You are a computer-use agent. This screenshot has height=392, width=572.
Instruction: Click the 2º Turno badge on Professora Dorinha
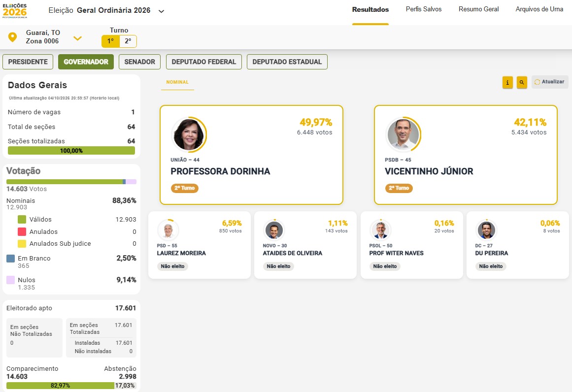185,188
